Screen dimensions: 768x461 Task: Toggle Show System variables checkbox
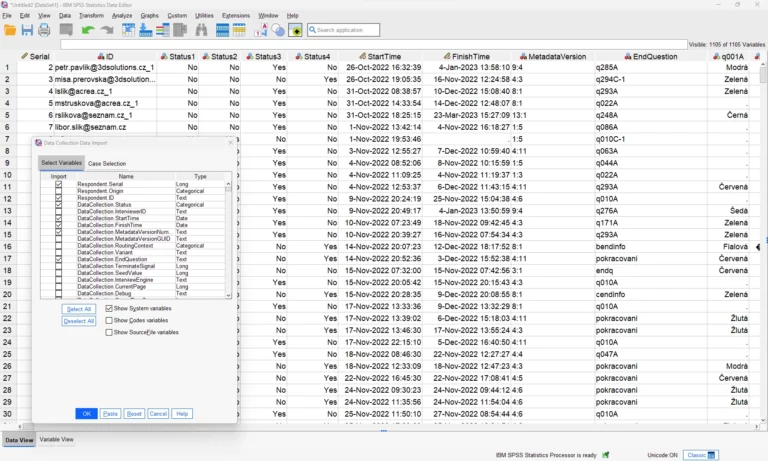pyautogui.click(x=109, y=309)
